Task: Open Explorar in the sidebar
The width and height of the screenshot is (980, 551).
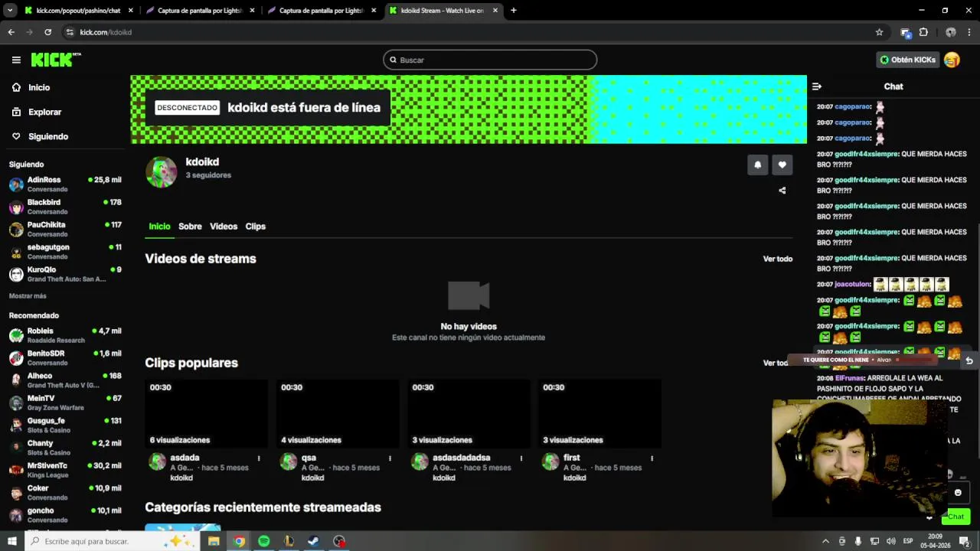Action: [44, 112]
